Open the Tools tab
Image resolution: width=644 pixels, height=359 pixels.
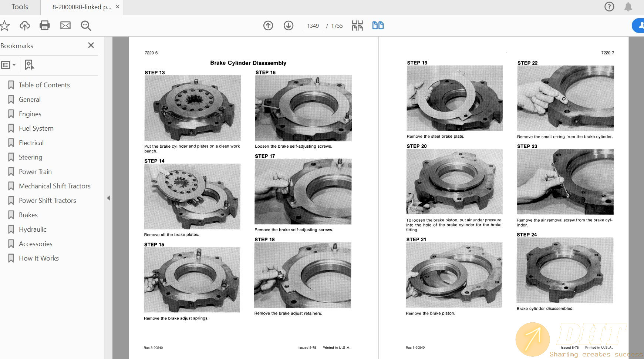[20, 7]
